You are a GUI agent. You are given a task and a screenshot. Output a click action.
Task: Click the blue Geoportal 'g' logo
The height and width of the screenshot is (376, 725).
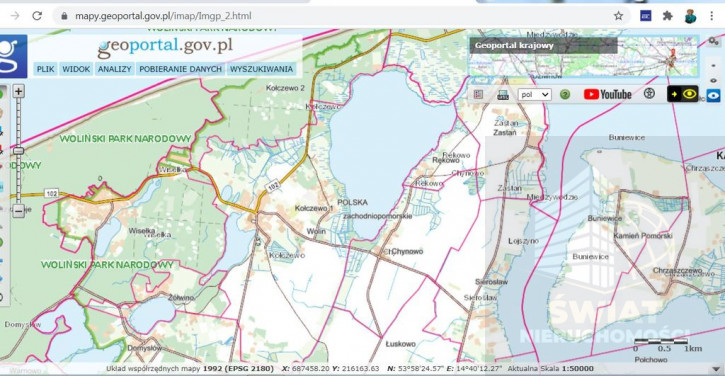tap(12, 56)
